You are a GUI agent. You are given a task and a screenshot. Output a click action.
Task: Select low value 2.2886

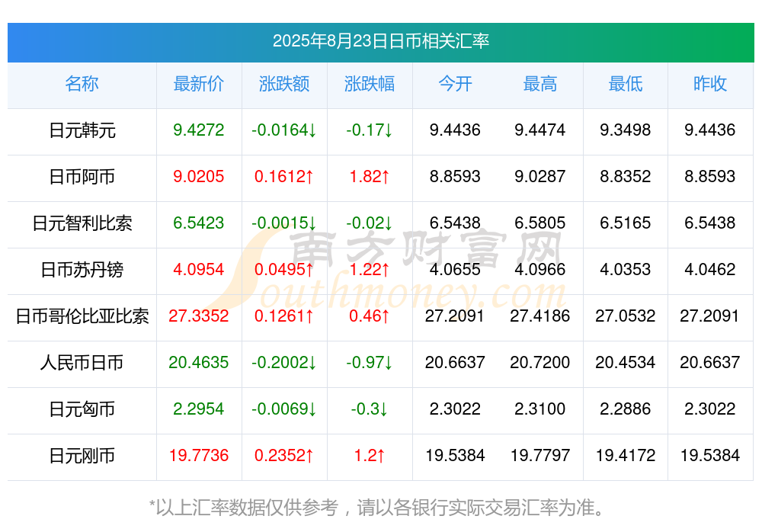pyautogui.click(x=626, y=409)
